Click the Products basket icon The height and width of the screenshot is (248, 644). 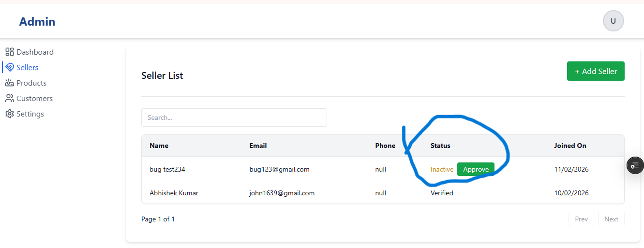9,83
